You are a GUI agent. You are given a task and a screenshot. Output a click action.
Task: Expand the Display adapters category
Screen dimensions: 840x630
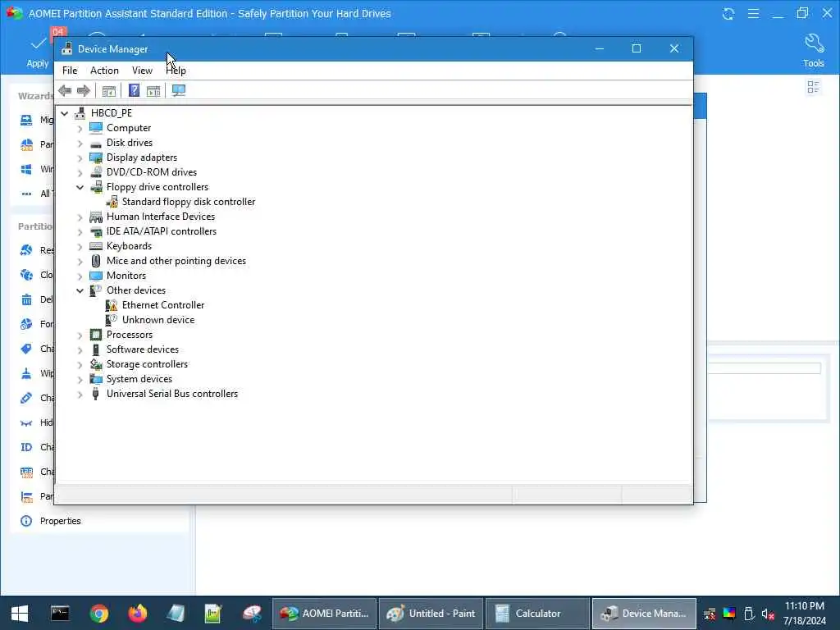[80, 158]
